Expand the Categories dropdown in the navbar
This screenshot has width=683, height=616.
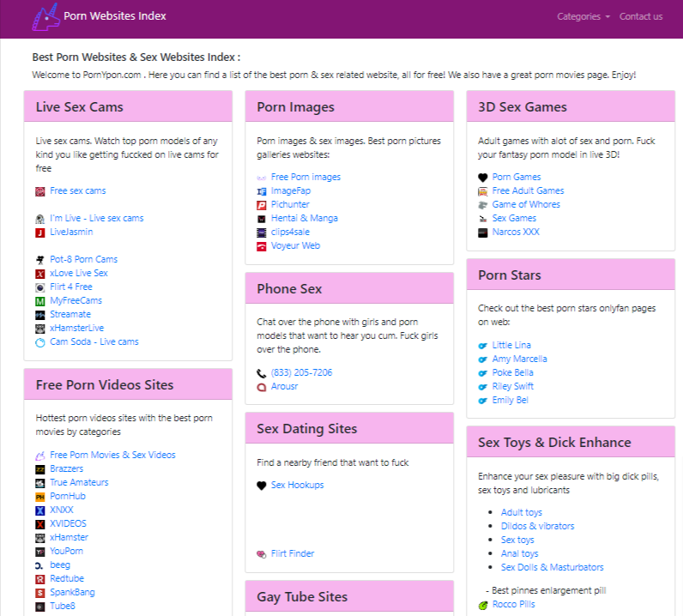(583, 16)
